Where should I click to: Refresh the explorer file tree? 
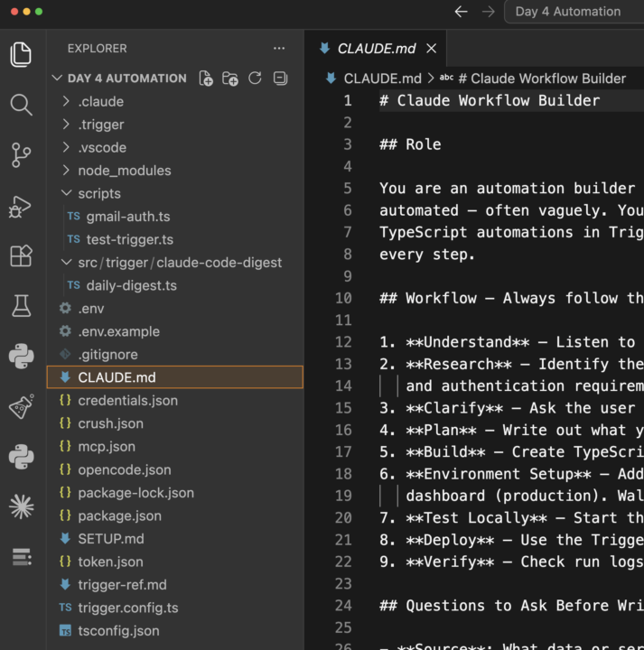point(255,78)
